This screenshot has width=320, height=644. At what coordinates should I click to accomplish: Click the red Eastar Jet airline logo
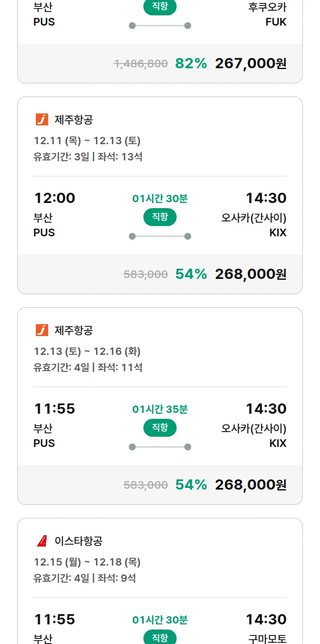click(42, 541)
